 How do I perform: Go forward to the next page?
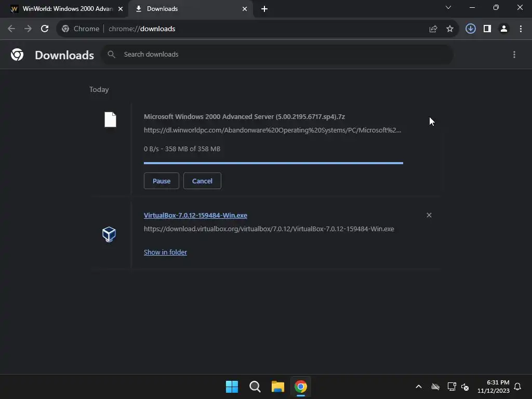tap(28, 29)
